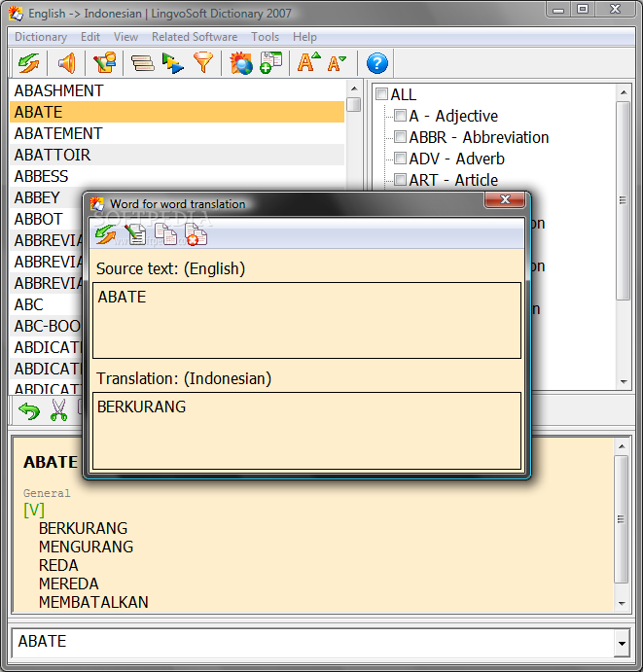Check the ABBR - Abbreviation checkbox

400,137
